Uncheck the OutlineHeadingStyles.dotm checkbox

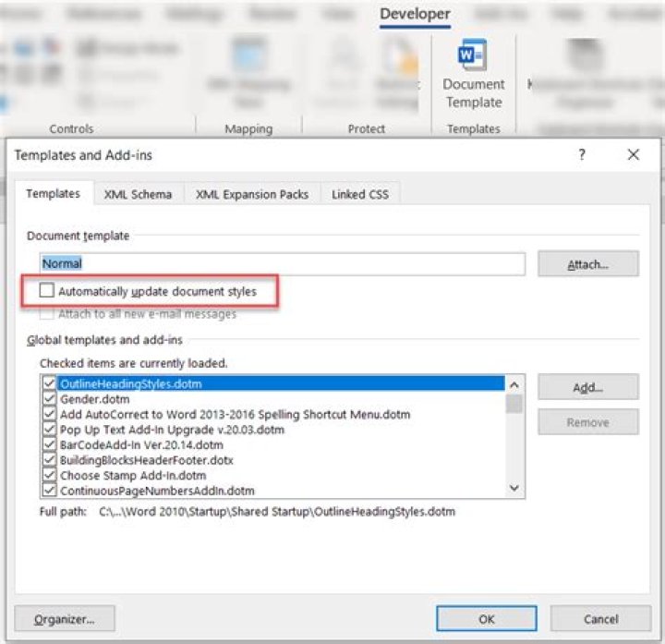[50, 383]
